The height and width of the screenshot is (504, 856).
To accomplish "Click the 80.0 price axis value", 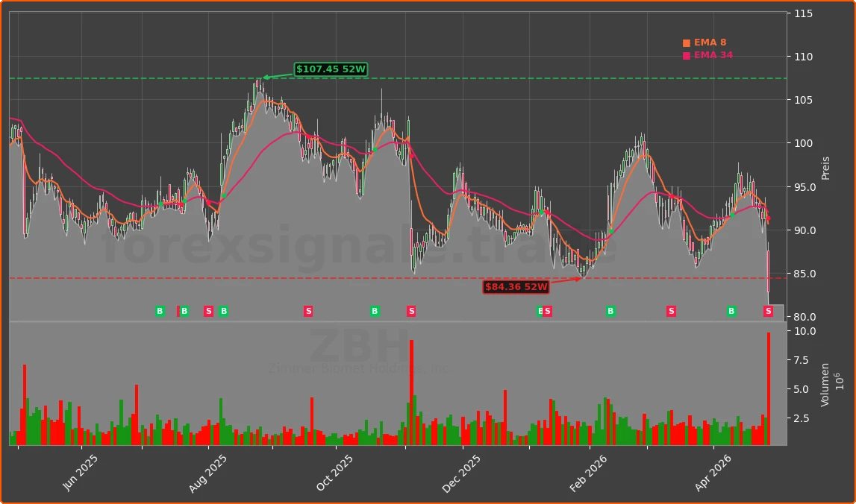I will pos(805,317).
